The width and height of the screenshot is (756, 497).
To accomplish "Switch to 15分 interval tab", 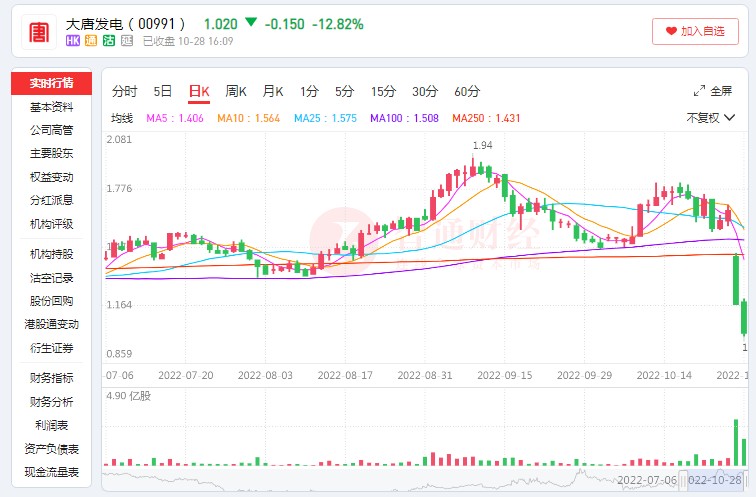I will coord(383,91).
